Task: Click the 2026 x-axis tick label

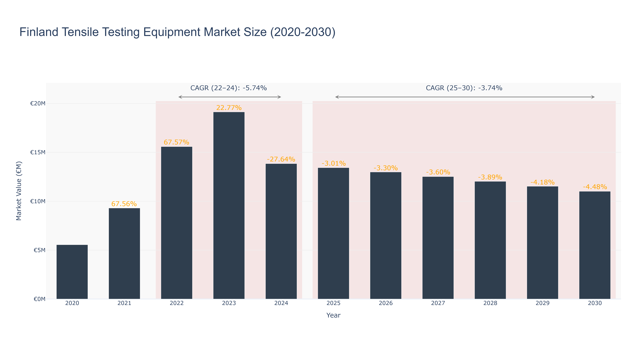Action: click(x=385, y=303)
